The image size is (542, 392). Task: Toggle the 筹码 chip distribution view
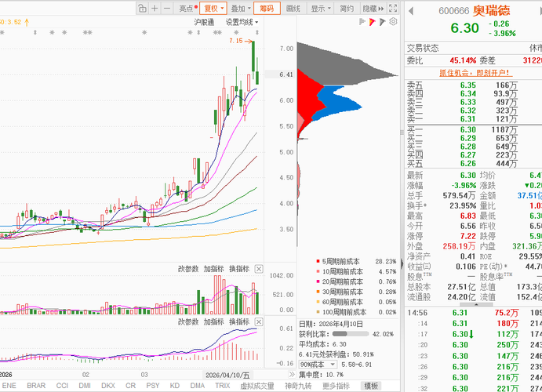click(x=267, y=9)
